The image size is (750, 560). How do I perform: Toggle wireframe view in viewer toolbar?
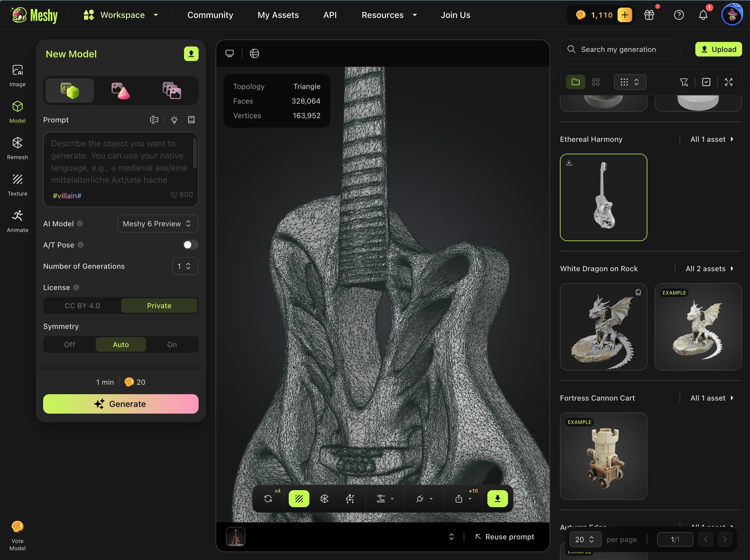click(298, 498)
